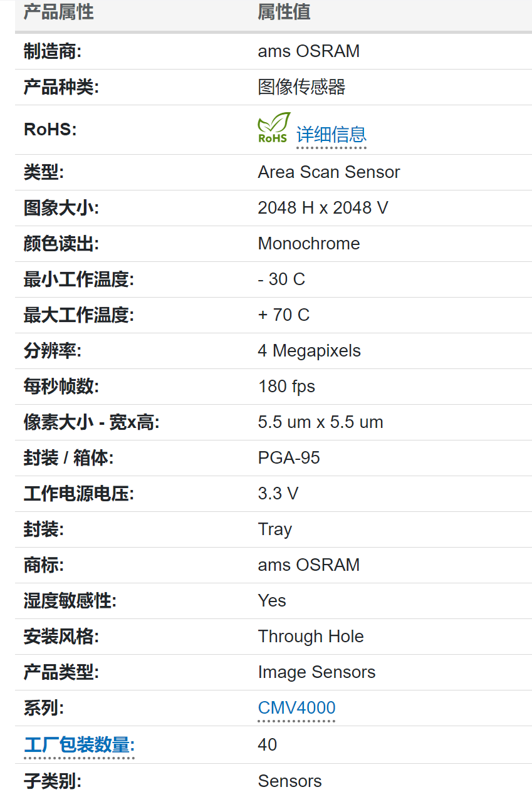Select the Monochrome color readout value
The width and height of the screenshot is (532, 797).
pyautogui.click(x=308, y=244)
